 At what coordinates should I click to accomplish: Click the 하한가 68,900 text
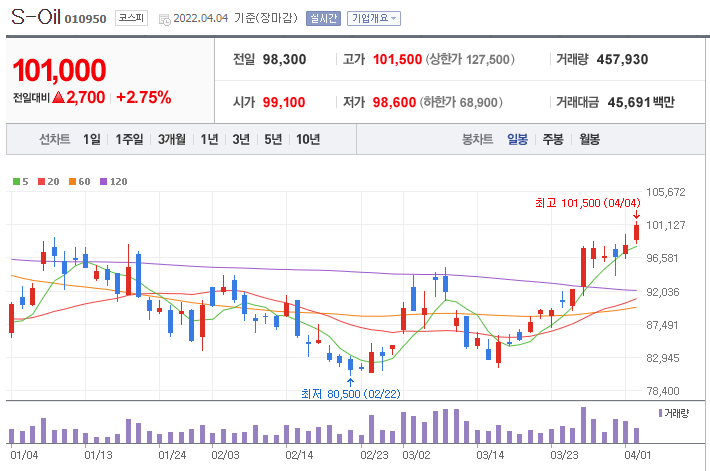click(461, 102)
